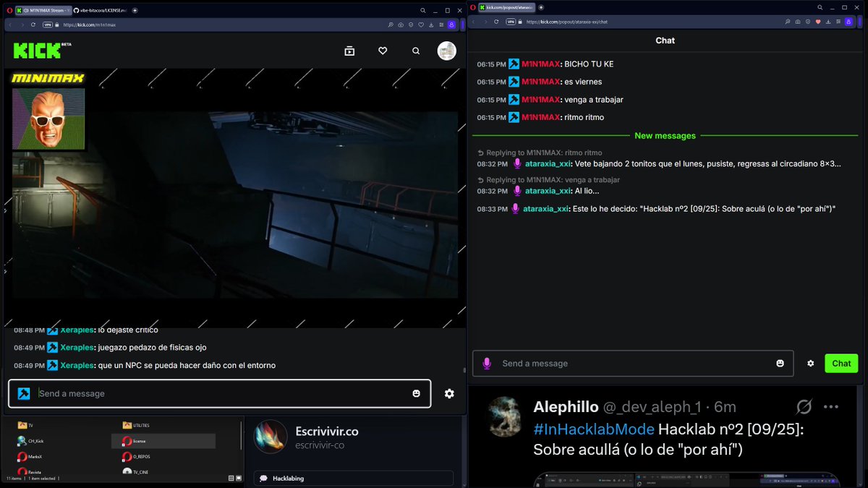Viewport: 868px width, 488px height.
Task: Open the profile avatar in Kick header
Action: coord(447,51)
